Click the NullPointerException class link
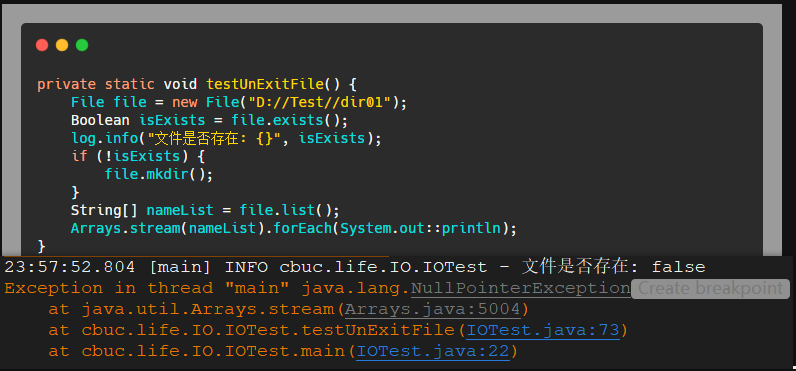This screenshot has width=796, height=371. pos(520,288)
